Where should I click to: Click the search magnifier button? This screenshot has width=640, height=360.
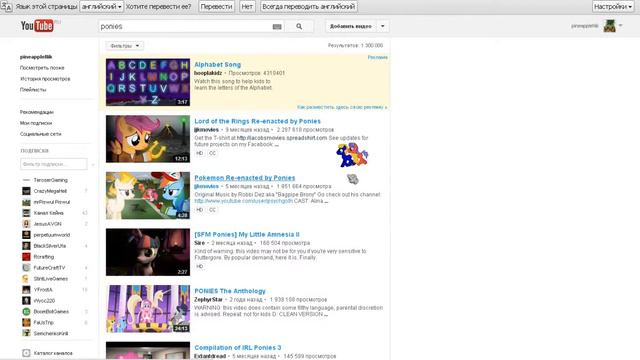coord(299,27)
